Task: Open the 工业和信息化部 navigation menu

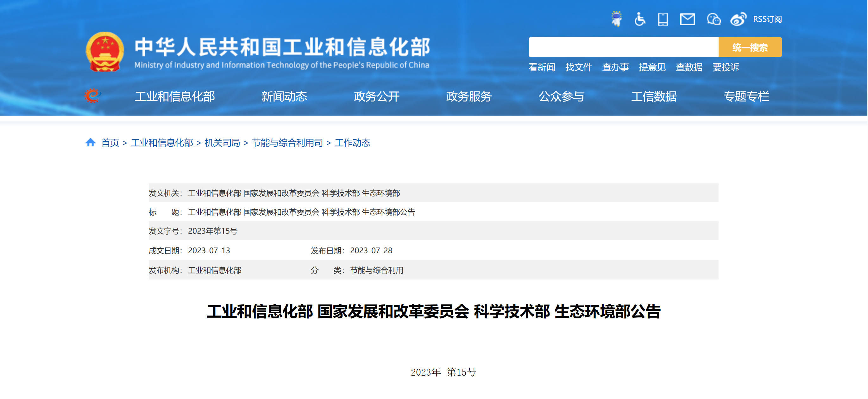Action: point(175,96)
